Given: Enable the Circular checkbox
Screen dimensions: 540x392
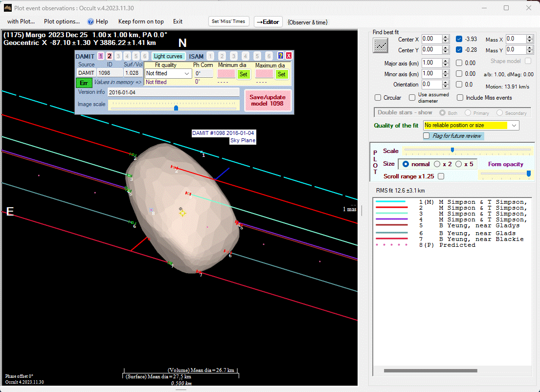Looking at the screenshot, I should 378,98.
